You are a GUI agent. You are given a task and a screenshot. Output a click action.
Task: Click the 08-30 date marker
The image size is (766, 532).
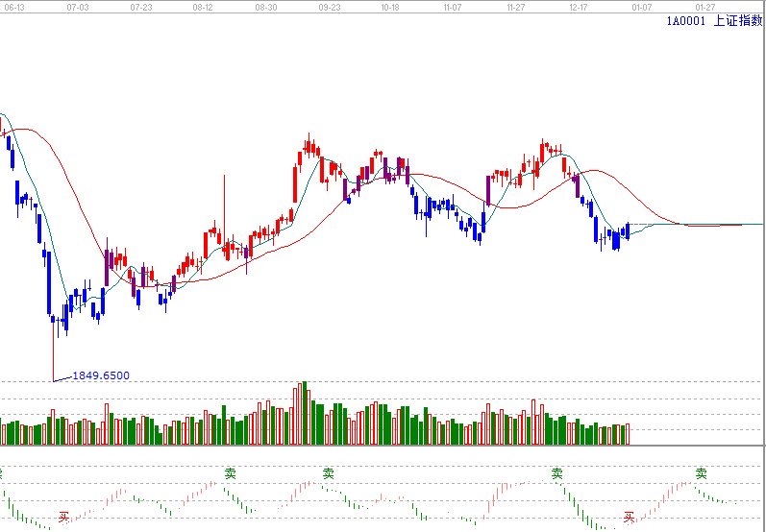pos(266,6)
